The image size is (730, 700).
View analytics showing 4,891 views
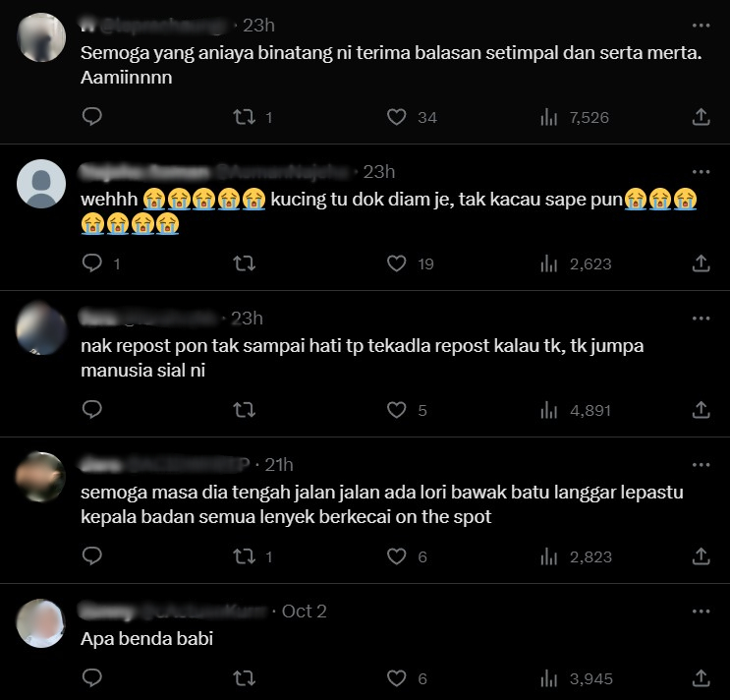(x=576, y=410)
